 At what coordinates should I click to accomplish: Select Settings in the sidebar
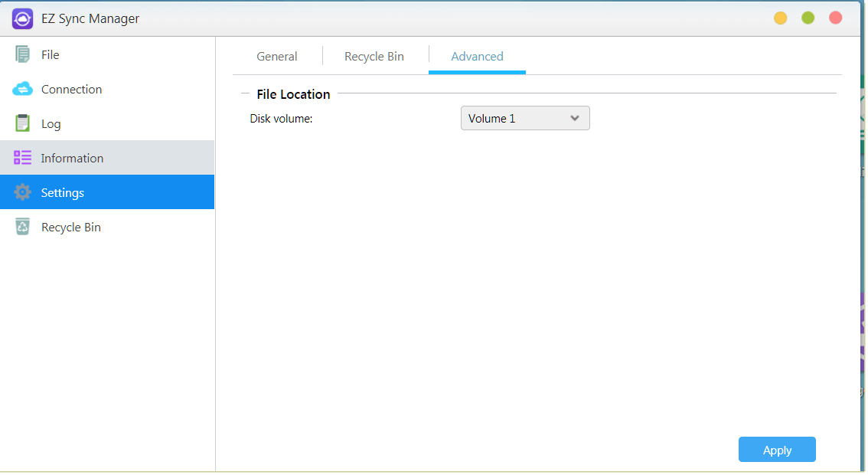point(107,192)
